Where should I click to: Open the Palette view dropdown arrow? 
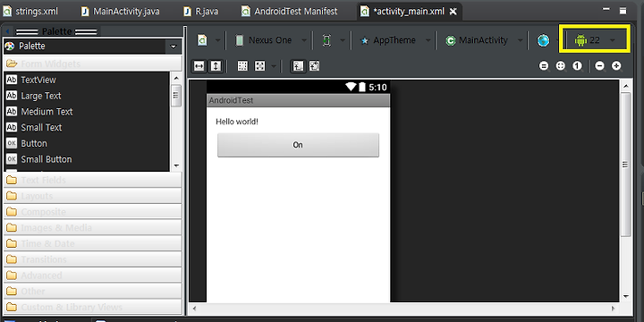click(174, 47)
